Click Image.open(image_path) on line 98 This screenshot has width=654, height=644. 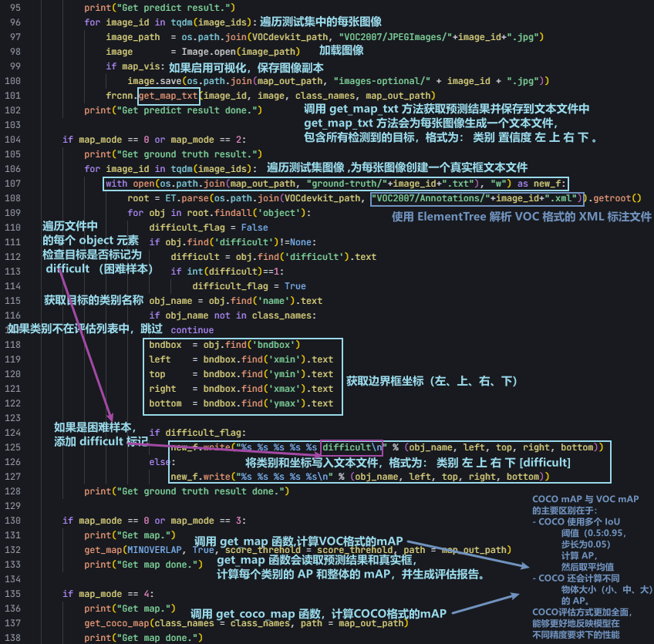[x=241, y=52]
